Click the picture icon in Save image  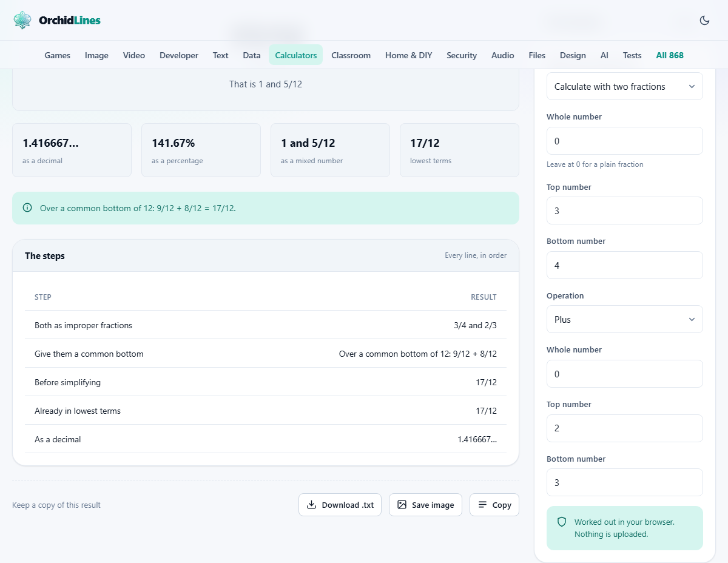[402, 505]
